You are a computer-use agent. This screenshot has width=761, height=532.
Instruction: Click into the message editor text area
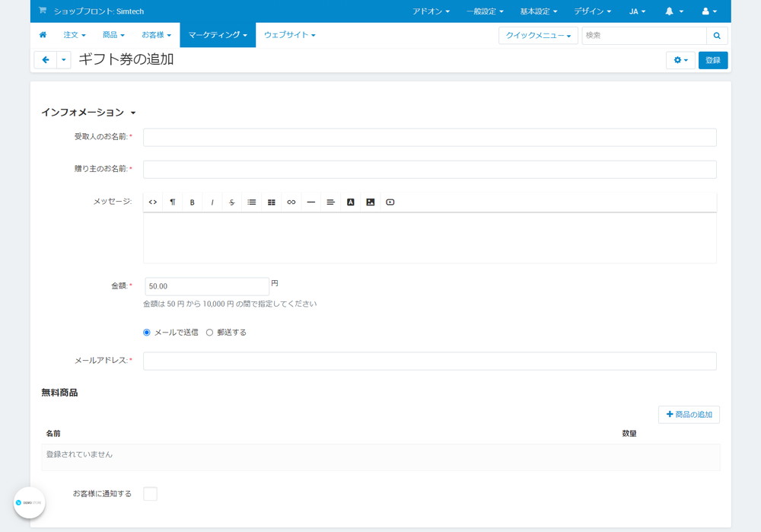coord(429,238)
